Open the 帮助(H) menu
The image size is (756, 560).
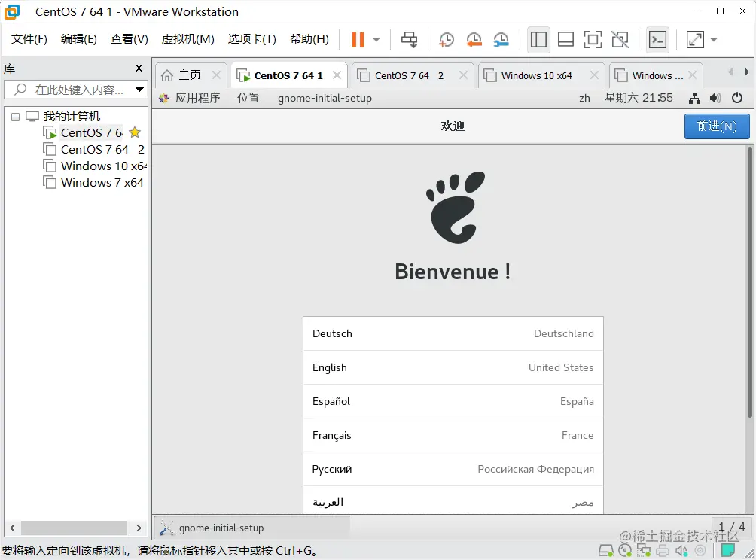tap(309, 39)
